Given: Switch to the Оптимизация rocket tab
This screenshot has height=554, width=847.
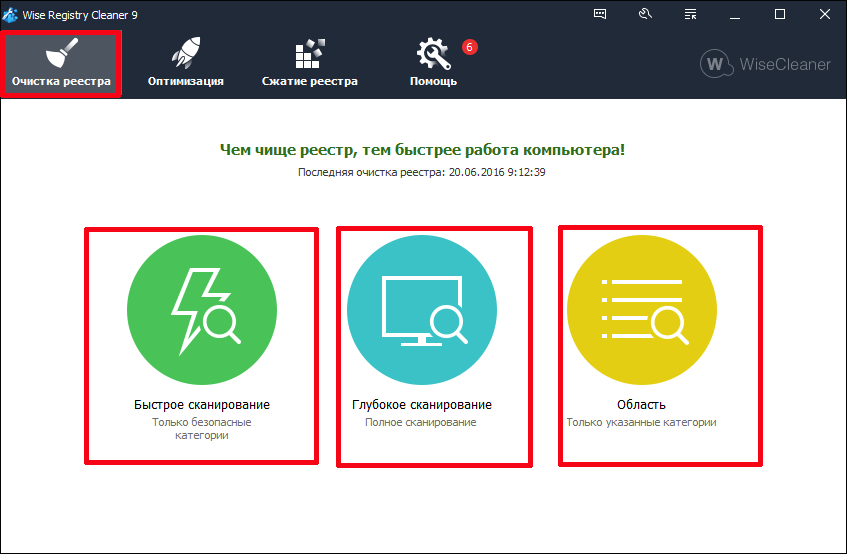Looking at the screenshot, I should click(x=185, y=63).
